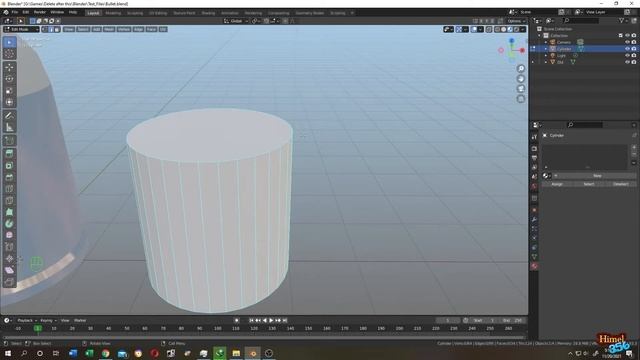Select the Select Box tool in toolbar
The width and height of the screenshot is (640, 360).
pos(9,42)
